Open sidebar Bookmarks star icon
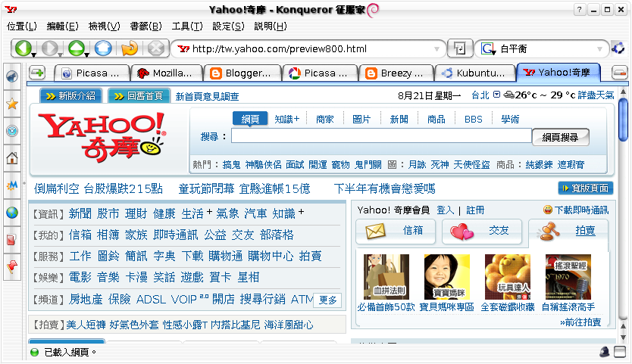632x364 pixels. click(x=12, y=104)
